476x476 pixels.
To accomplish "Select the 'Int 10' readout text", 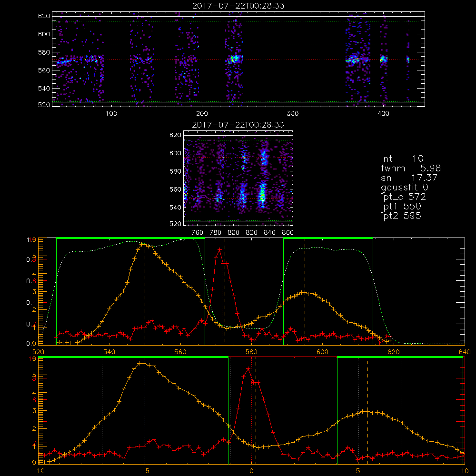I will click(402, 159).
